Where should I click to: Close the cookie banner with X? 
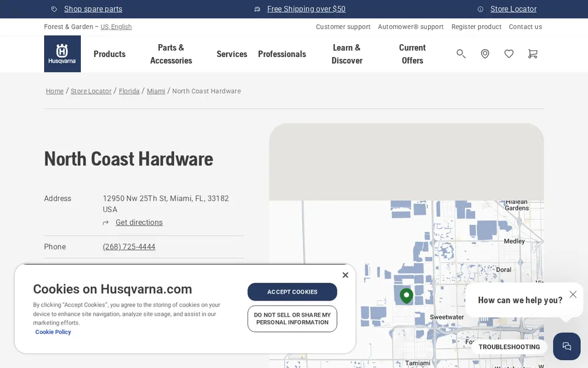(345, 275)
